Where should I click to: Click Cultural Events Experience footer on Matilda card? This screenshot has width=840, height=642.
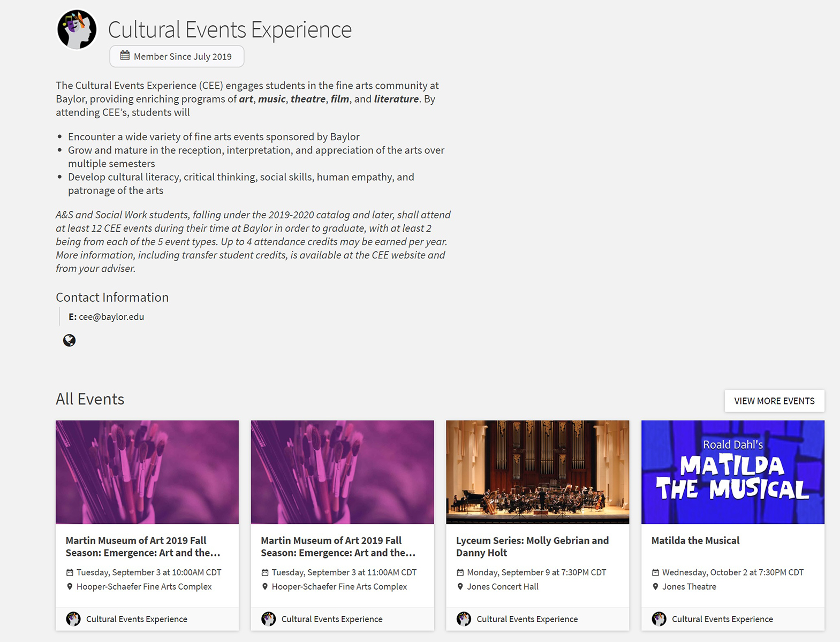722,619
